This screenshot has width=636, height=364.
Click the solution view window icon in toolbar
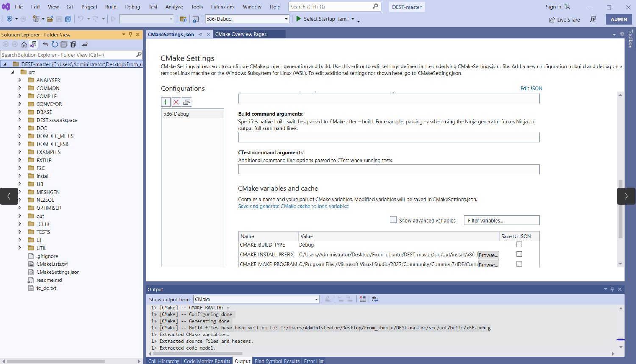pos(196,19)
